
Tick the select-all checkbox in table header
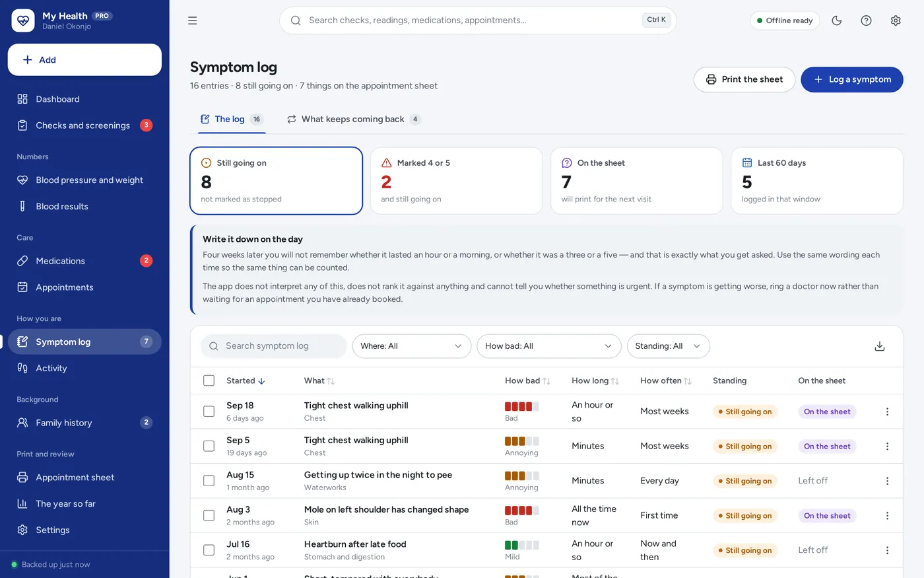point(209,380)
